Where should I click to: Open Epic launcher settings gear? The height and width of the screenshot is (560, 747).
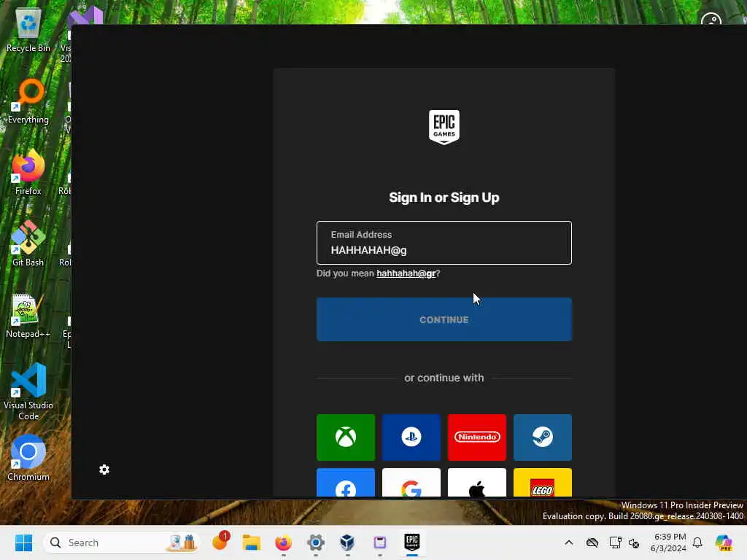pyautogui.click(x=104, y=470)
